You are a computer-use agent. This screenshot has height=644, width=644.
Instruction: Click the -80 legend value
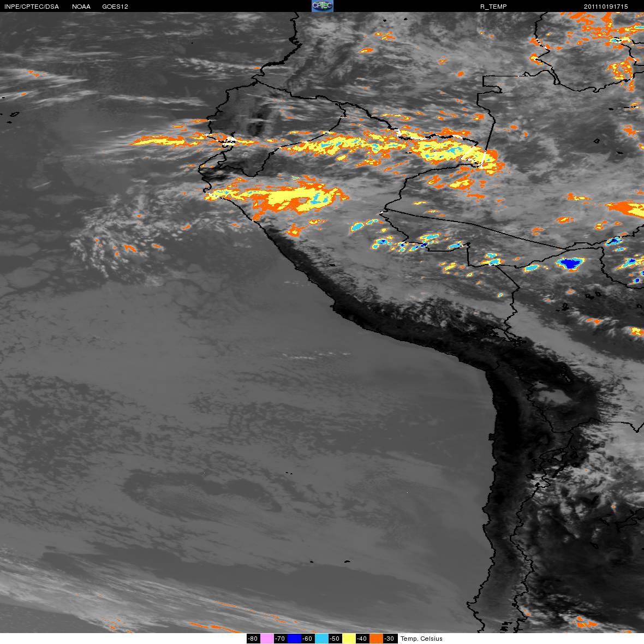point(253,639)
